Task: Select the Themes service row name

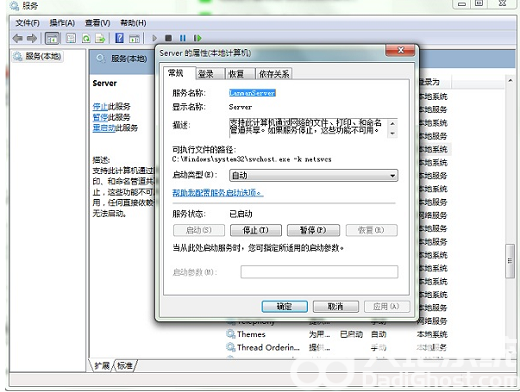Action: (251, 334)
